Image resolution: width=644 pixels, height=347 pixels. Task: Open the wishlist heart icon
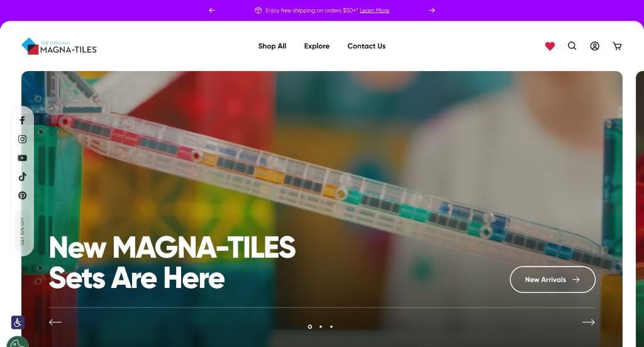click(550, 46)
